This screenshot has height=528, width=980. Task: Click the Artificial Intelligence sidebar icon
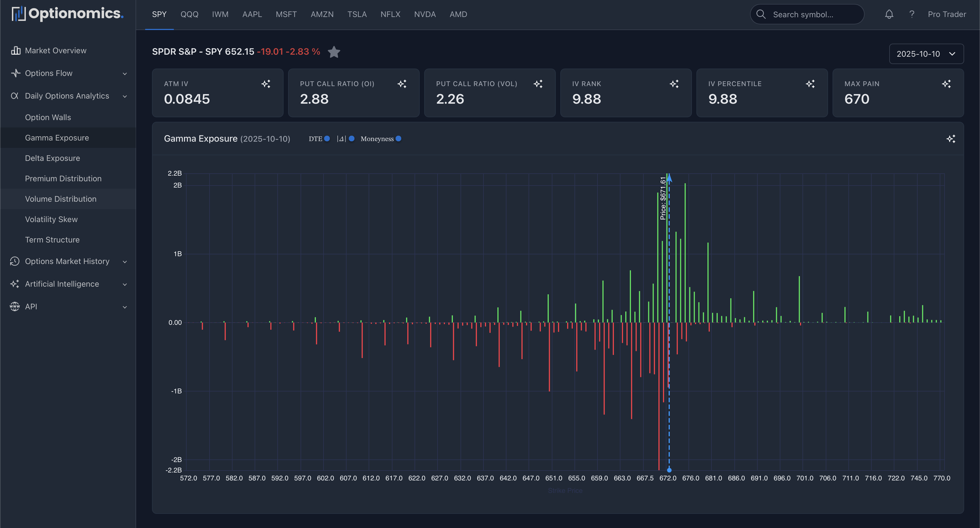tap(15, 284)
